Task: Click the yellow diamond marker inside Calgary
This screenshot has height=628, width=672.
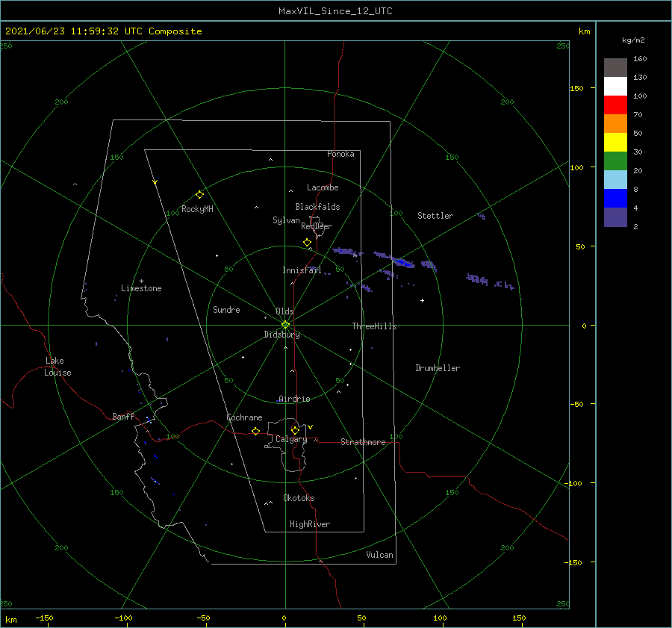Action: [x=295, y=430]
